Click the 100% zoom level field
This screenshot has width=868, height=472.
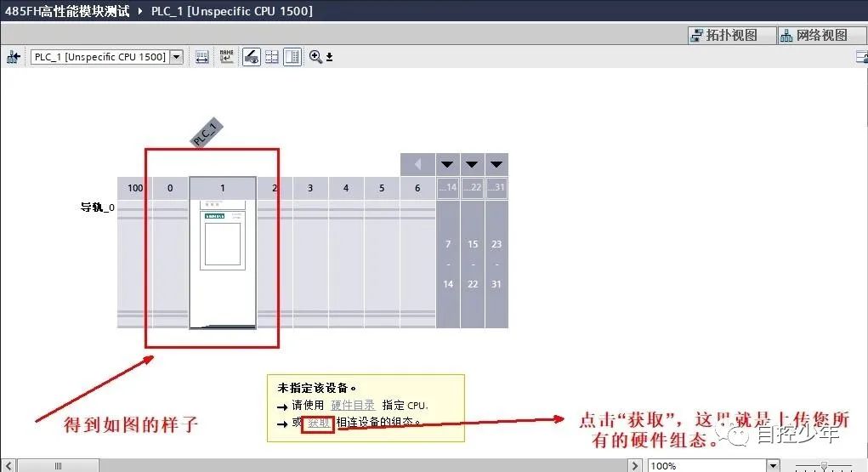(707, 466)
